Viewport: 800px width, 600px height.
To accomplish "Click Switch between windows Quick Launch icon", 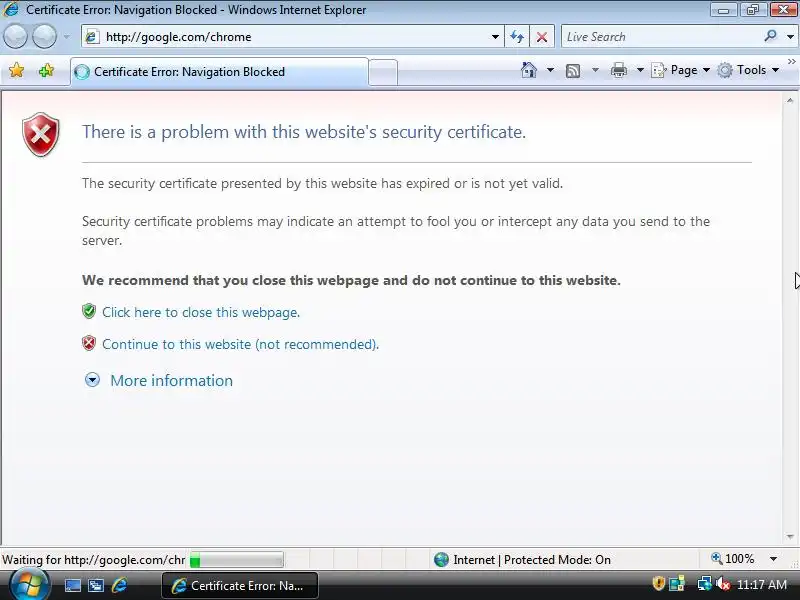I will click(x=96, y=586).
